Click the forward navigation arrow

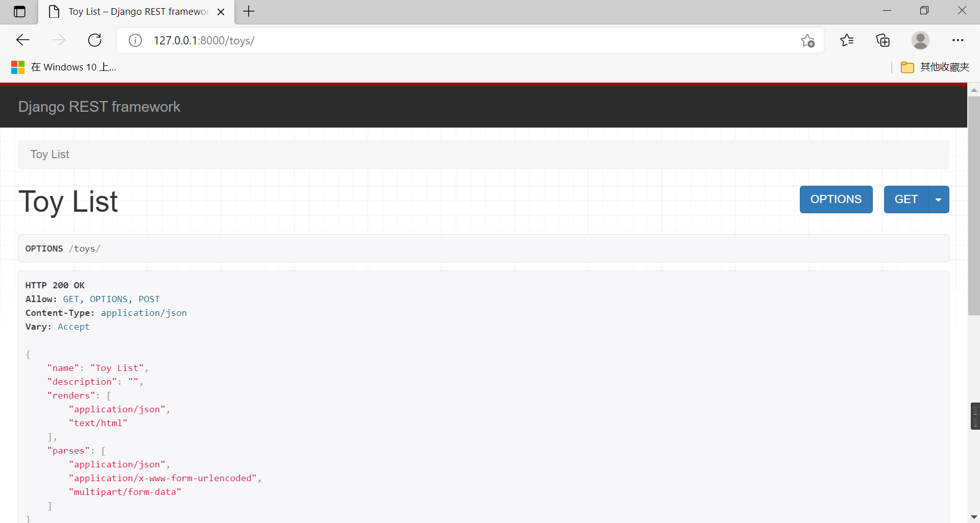click(x=59, y=40)
